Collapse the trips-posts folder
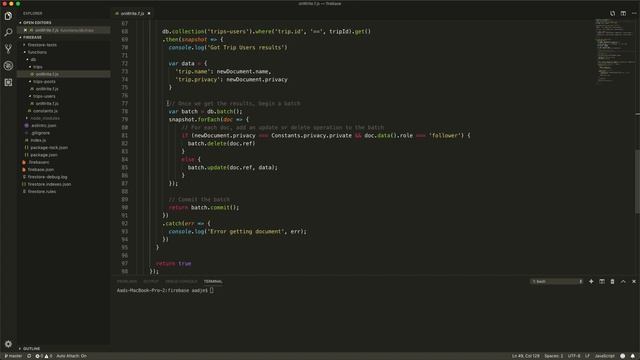This screenshot has width=640, height=360. click(44, 82)
